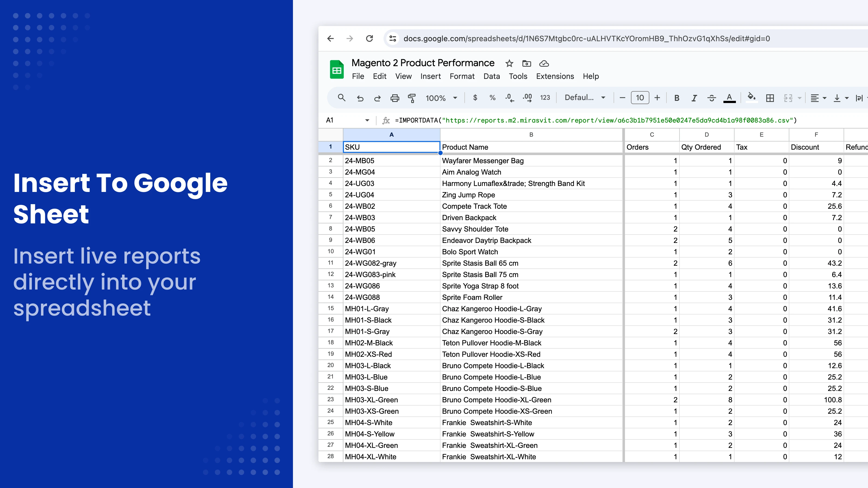Increase font size with plus button
Screen dimensions: 868x488
(x=657, y=98)
